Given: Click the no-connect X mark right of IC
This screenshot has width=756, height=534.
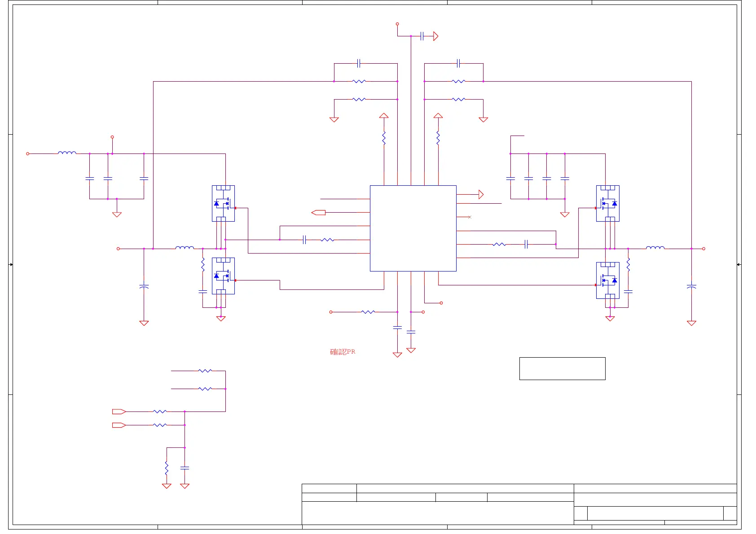Looking at the screenshot, I should [470, 217].
